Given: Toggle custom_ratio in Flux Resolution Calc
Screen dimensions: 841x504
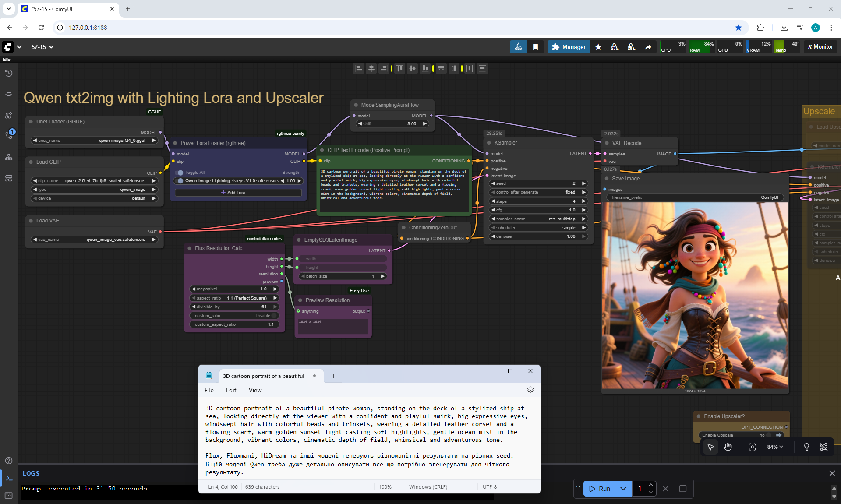Looking at the screenshot, I should coord(274,316).
